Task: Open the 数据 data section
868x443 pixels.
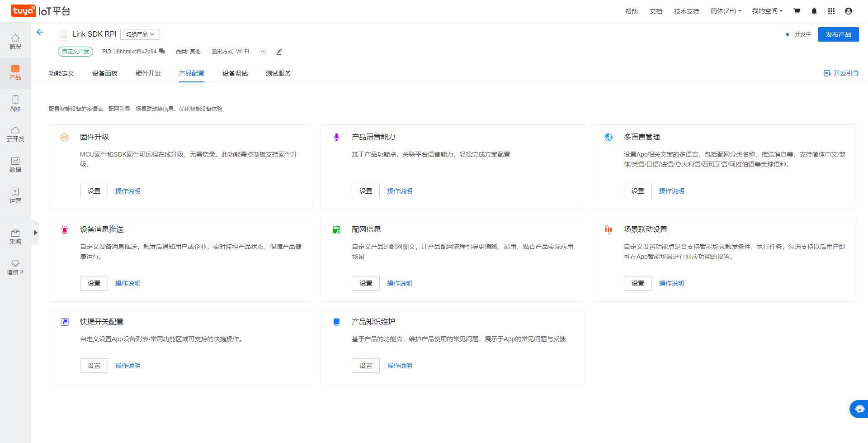Action: click(15, 165)
